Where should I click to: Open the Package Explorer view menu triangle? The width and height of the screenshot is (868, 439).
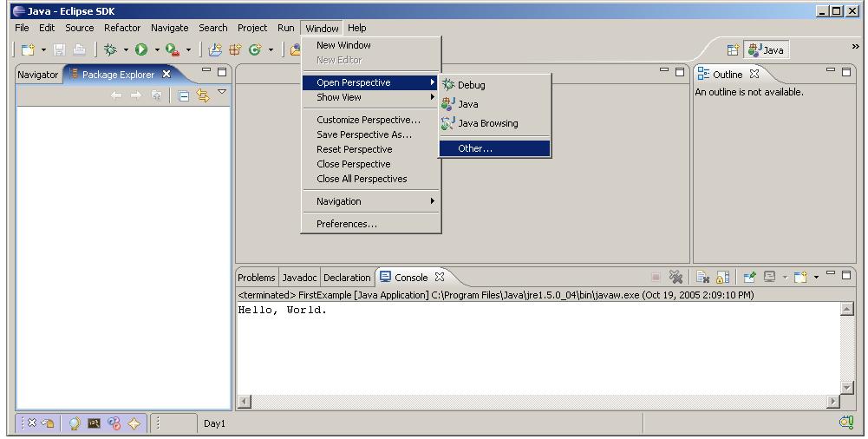[222, 92]
